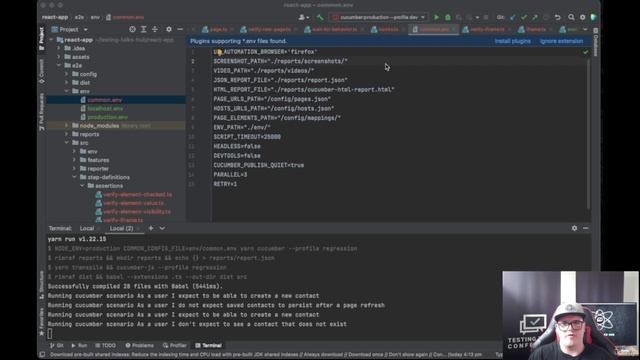
Task: Switch to the Local (2) terminal tab
Action: (x=121, y=228)
